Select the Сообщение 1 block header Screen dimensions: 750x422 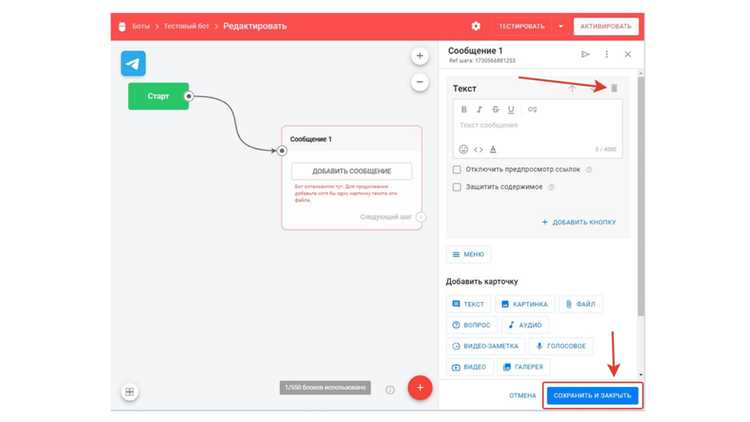pyautogui.click(x=352, y=139)
